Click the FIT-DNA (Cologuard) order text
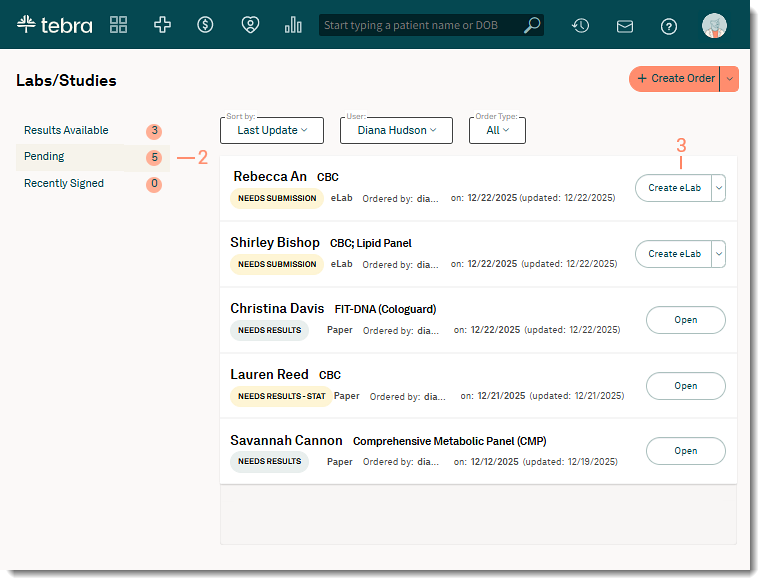This screenshot has height=585, width=765. click(385, 309)
